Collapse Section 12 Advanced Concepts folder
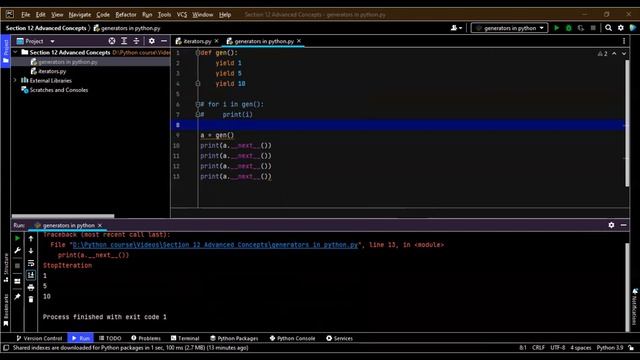The height and width of the screenshot is (360, 640). coord(15,52)
